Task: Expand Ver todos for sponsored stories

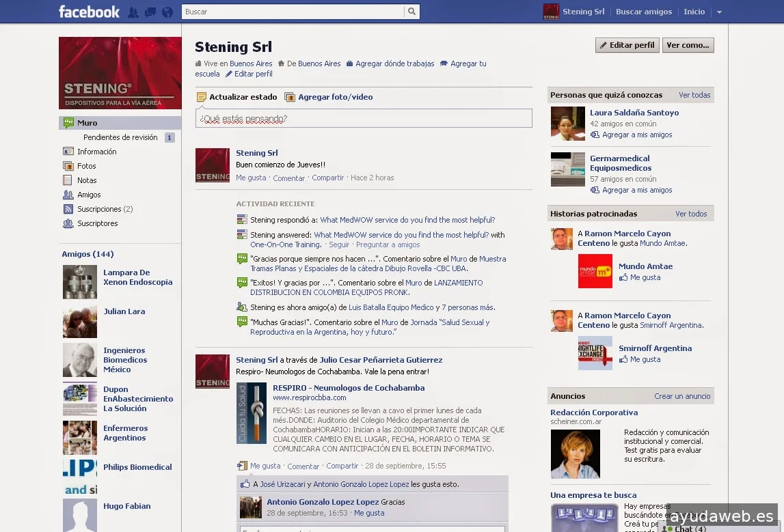Action: (691, 214)
